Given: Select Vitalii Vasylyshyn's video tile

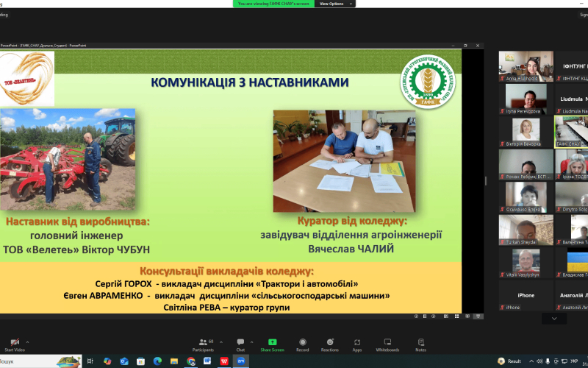Looking at the screenshot, I should coord(526,263).
